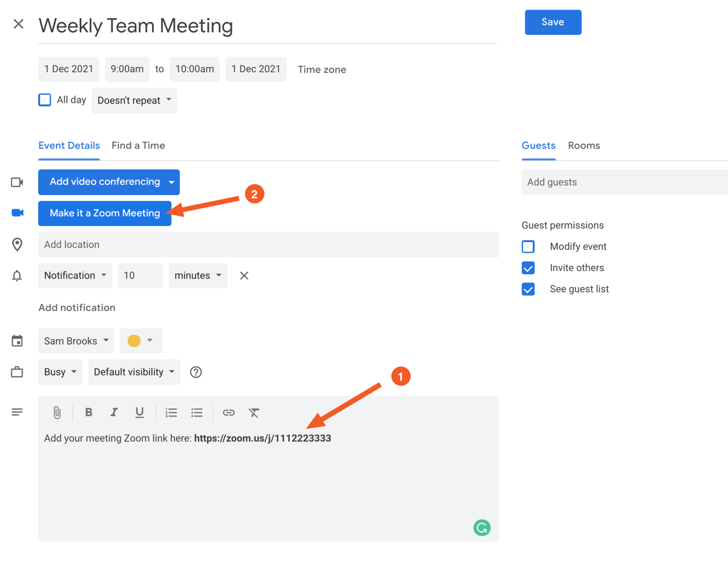
Task: Enable the Modify event permission
Action: click(x=528, y=247)
